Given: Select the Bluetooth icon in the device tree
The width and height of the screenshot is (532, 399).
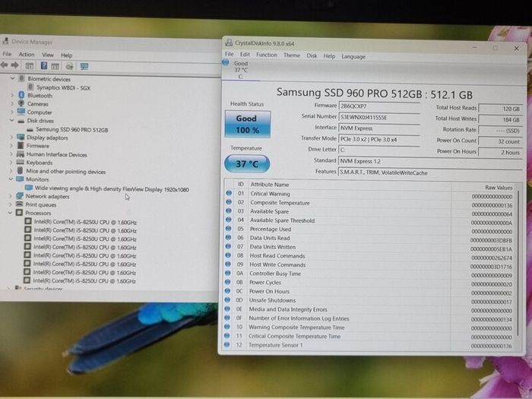Looking at the screenshot, I should pyautogui.click(x=21, y=95).
